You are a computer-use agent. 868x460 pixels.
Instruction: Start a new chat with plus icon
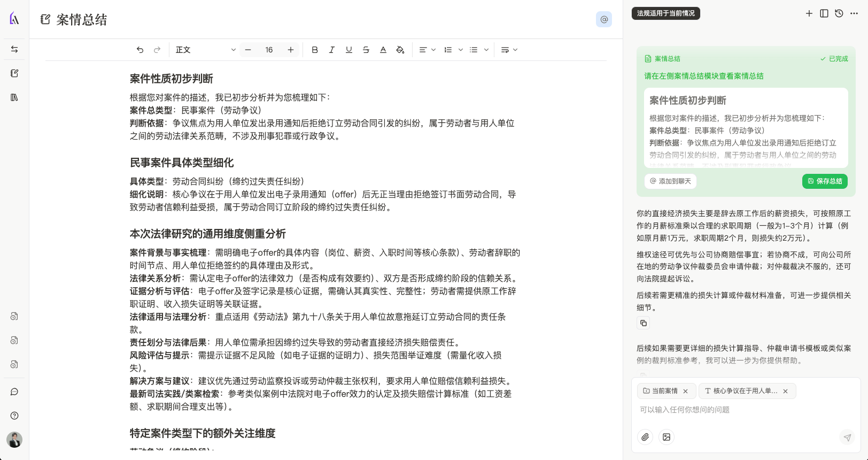pyautogui.click(x=809, y=13)
